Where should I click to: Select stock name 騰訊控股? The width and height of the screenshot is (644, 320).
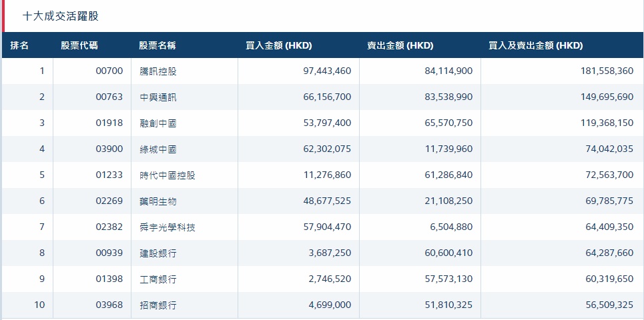click(158, 71)
